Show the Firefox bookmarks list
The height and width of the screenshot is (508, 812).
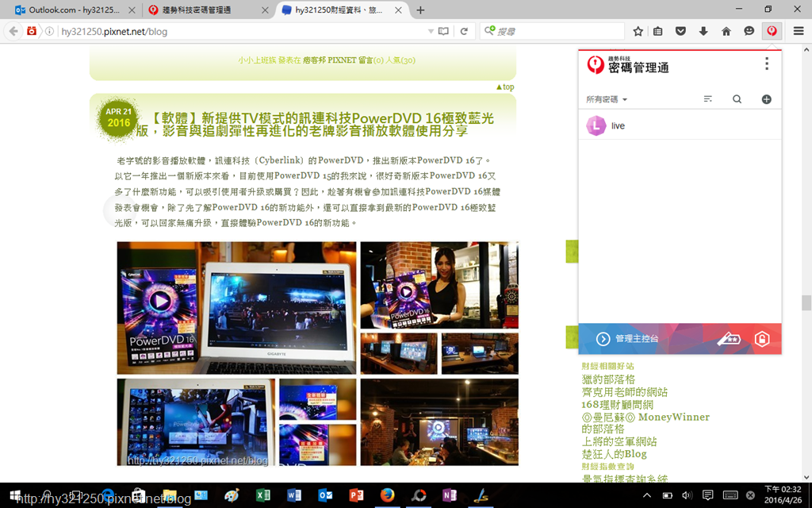coord(657,31)
